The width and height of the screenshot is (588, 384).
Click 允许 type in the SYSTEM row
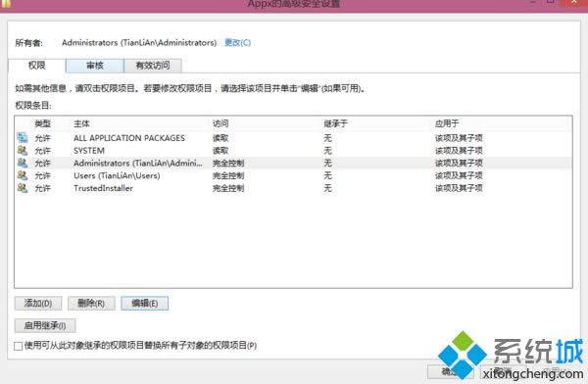(42, 151)
